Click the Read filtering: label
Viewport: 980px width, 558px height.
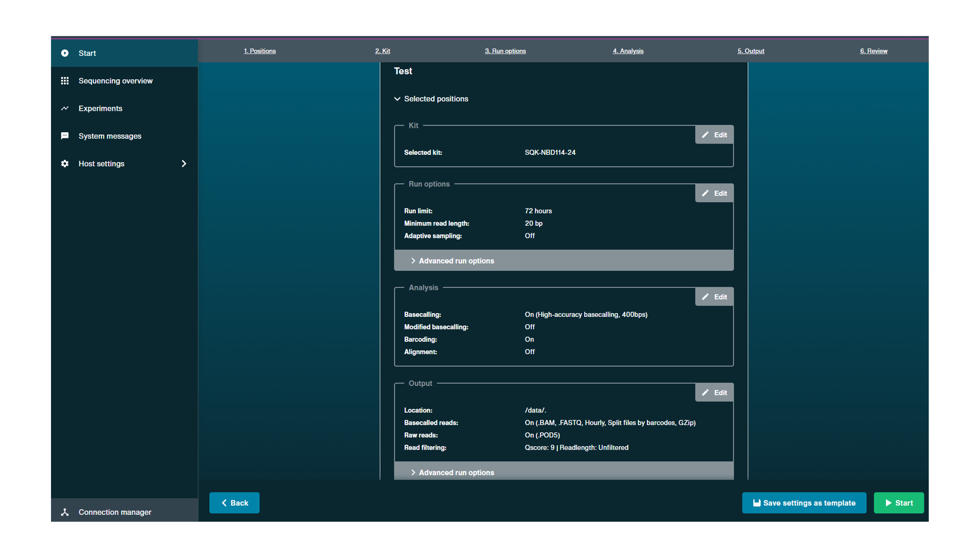(x=425, y=448)
